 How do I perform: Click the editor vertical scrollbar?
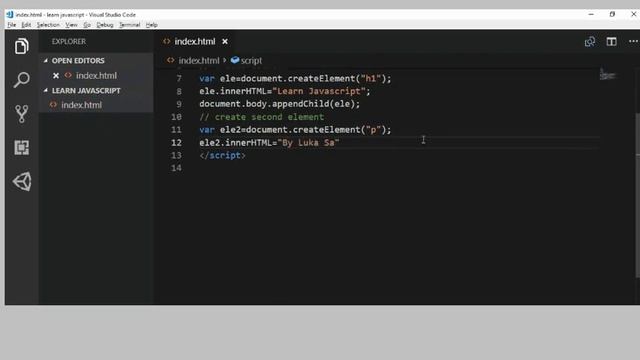(x=638, y=196)
